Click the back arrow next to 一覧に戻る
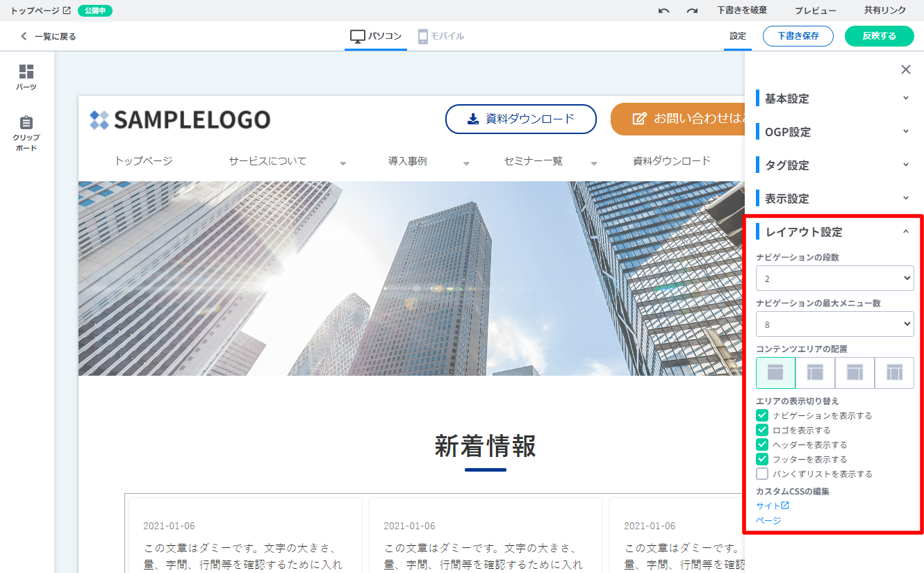Viewport: 924px width, 573px height. [x=24, y=36]
